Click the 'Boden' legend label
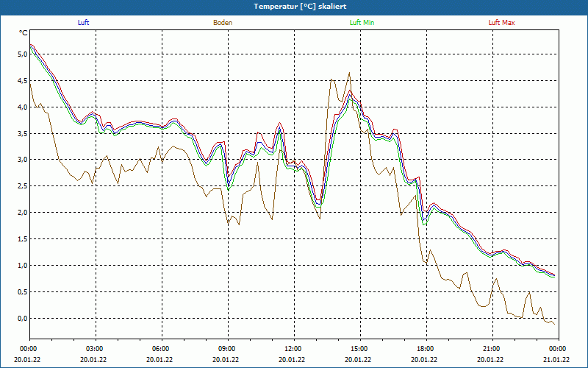The width and height of the screenshot is (588, 368). pos(223,23)
